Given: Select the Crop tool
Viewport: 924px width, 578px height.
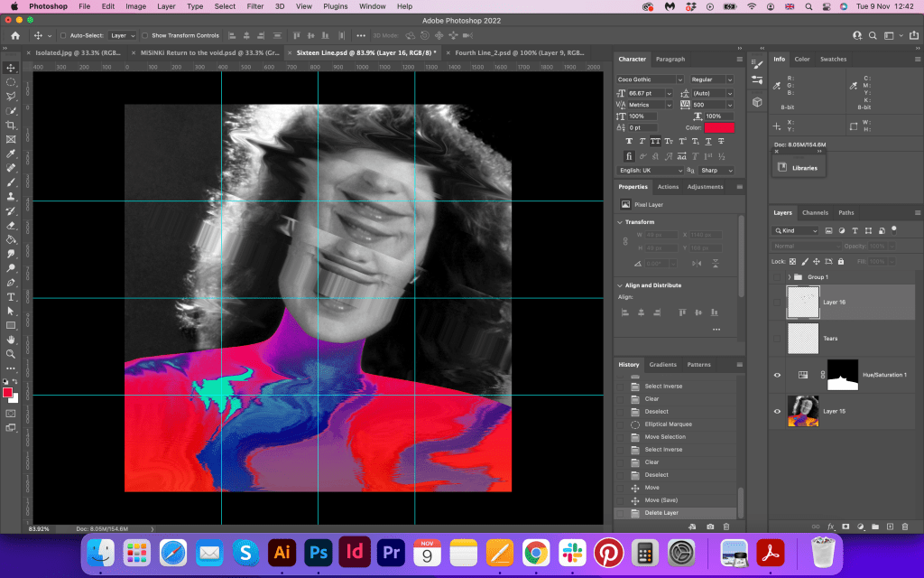Looking at the screenshot, I should click(11, 125).
